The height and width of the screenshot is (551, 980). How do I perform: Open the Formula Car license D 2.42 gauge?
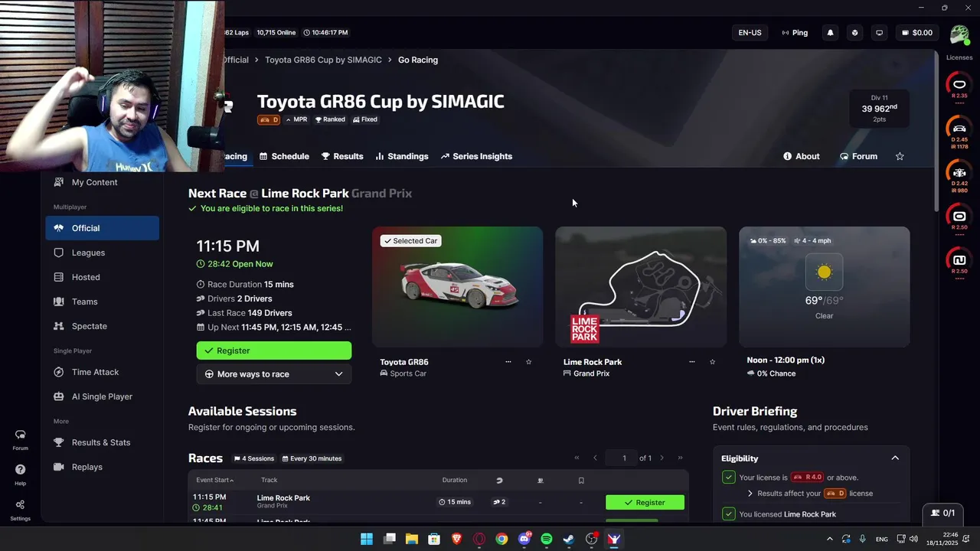(959, 174)
